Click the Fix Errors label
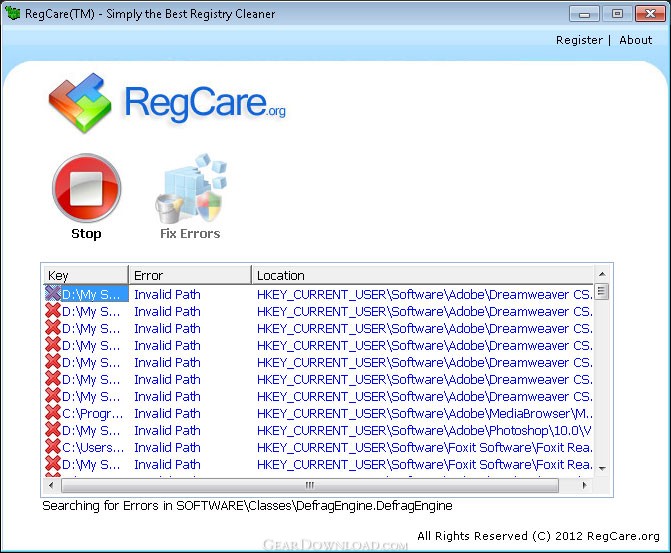Viewport: 671px width, 553px height. tap(190, 234)
